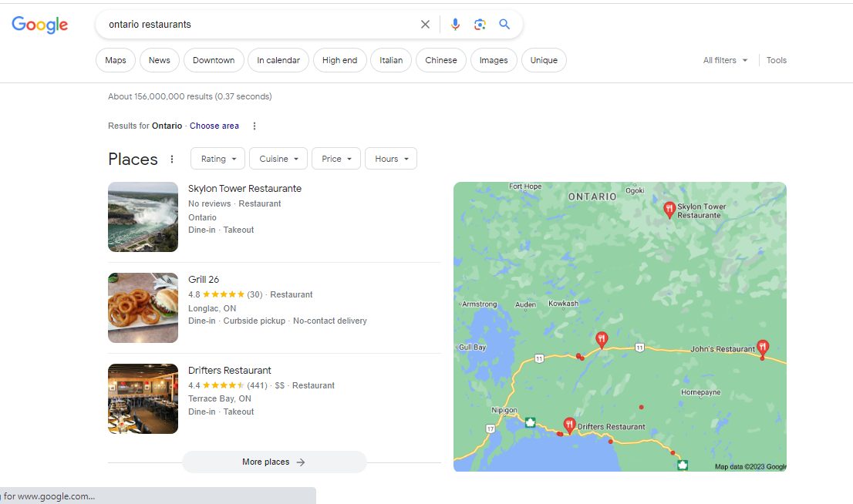Click the blue magnifier search icon
Image resolution: width=853 pixels, height=504 pixels.
click(504, 25)
